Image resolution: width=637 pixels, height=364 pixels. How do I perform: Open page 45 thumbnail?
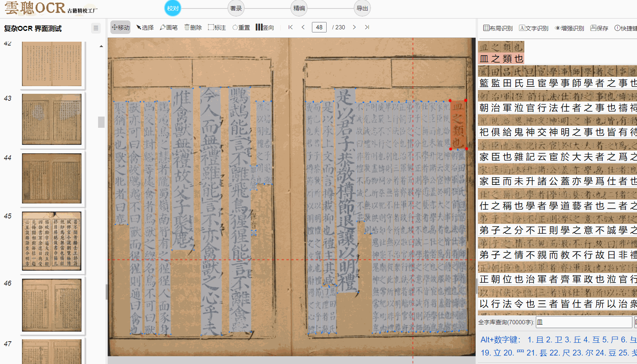pyautogui.click(x=52, y=241)
